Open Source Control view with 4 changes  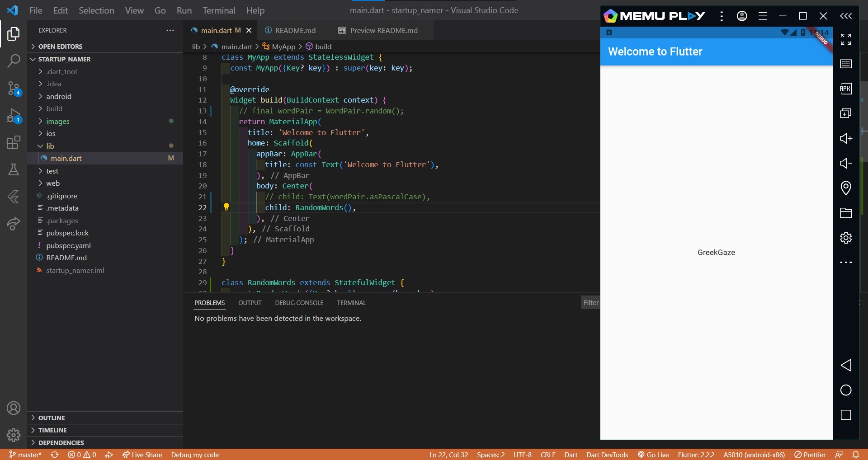point(14,89)
